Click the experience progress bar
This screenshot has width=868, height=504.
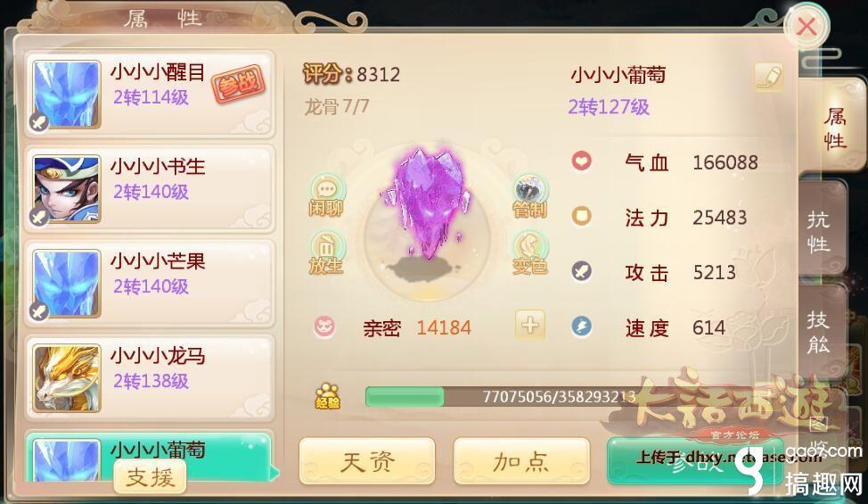498,397
